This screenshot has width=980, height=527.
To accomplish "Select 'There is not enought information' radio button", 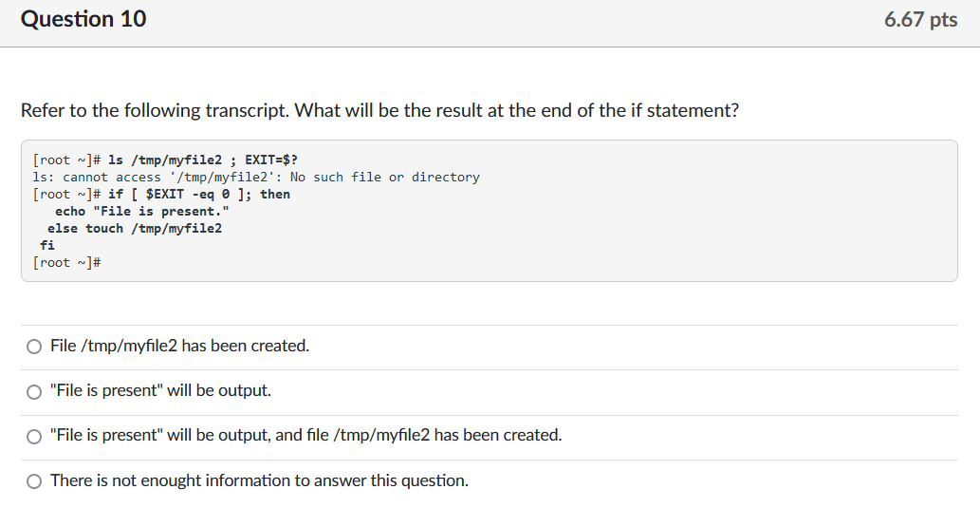I will tap(34, 481).
